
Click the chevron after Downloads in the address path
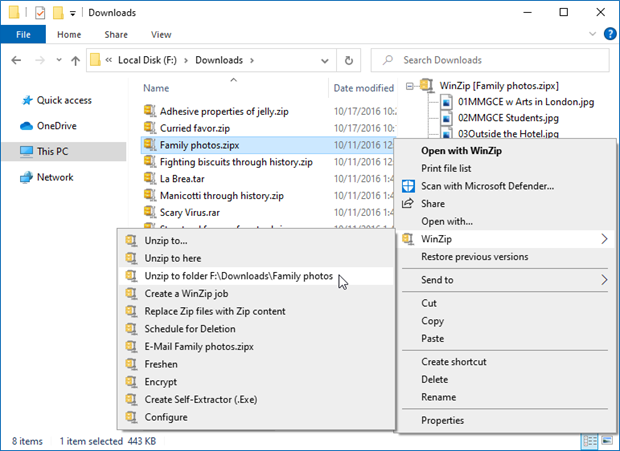(x=252, y=60)
